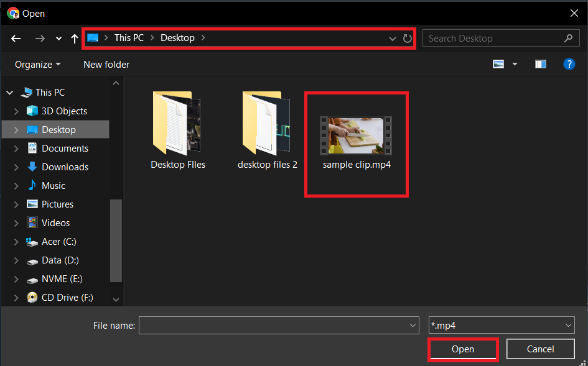The width and height of the screenshot is (588, 366).
Task: Click This PC in the breadcrumb bar
Action: click(x=128, y=37)
